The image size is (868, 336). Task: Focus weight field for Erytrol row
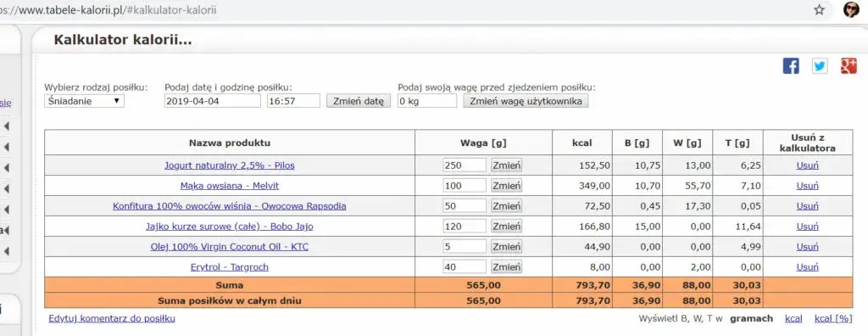pos(465,266)
